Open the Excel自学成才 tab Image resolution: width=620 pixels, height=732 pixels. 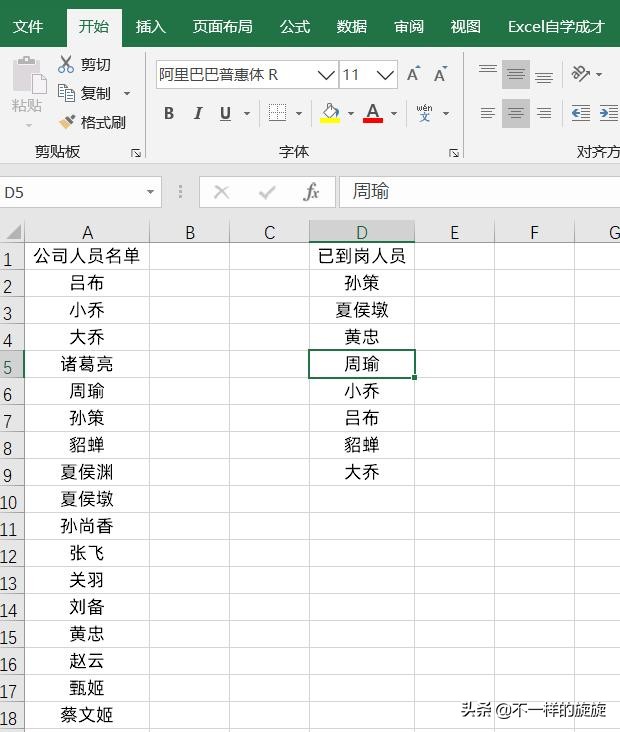click(x=556, y=27)
